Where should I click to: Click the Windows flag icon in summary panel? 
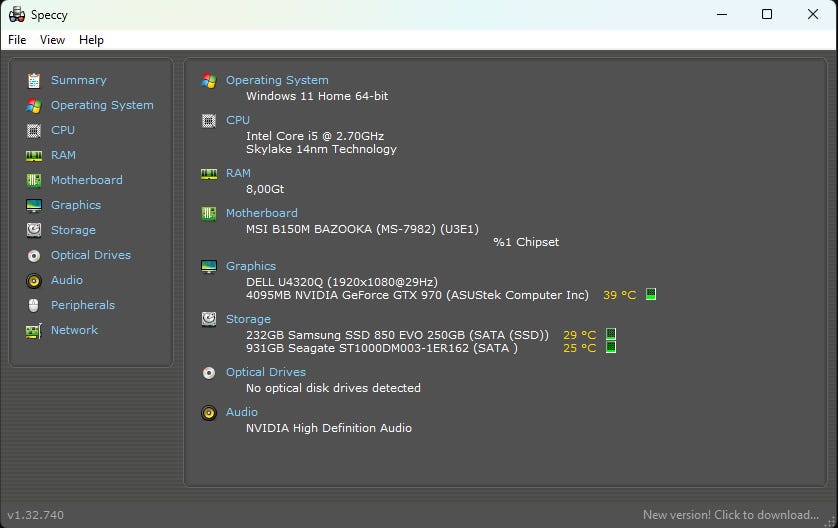coord(209,81)
